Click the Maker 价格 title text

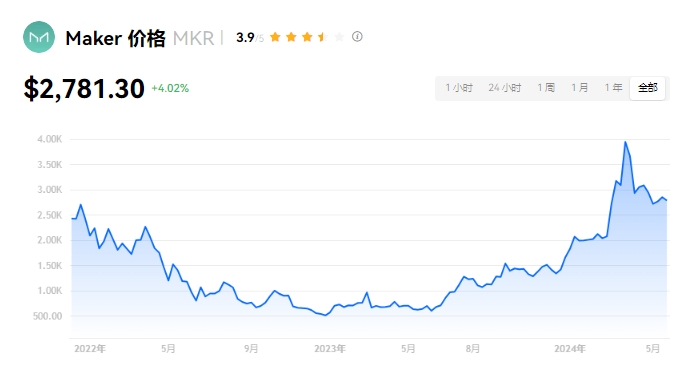pyautogui.click(x=115, y=38)
